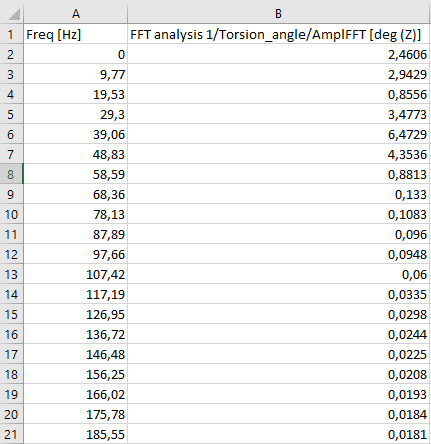Select amplitude cell 0,096
The image size is (431, 444).
pos(279,234)
